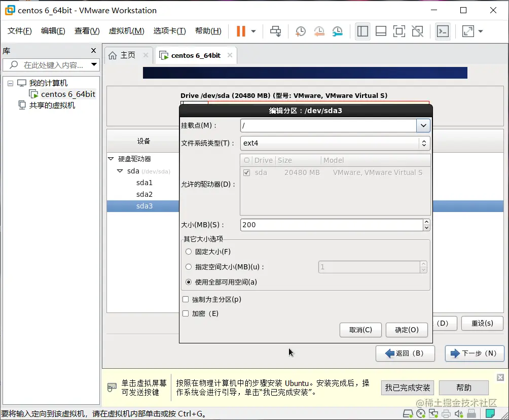The width and height of the screenshot is (509, 420).
Task: Click the 确定(O) button
Action: tap(407, 330)
